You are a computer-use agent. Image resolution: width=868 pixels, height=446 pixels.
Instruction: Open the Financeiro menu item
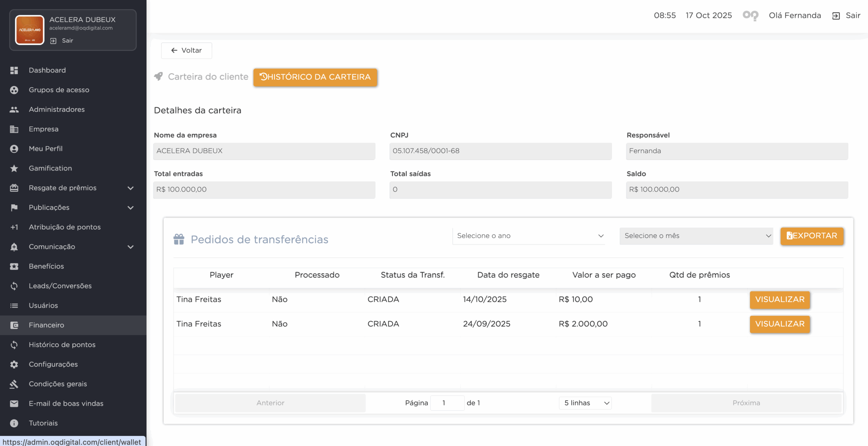point(46,325)
